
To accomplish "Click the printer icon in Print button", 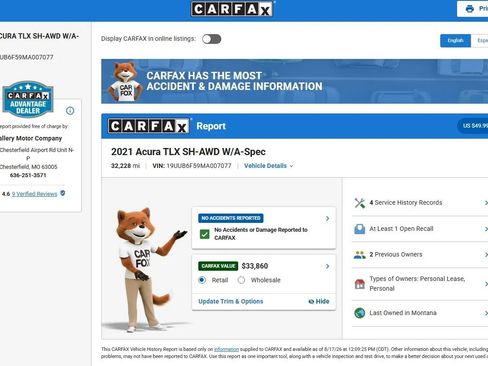I will (x=470, y=9).
